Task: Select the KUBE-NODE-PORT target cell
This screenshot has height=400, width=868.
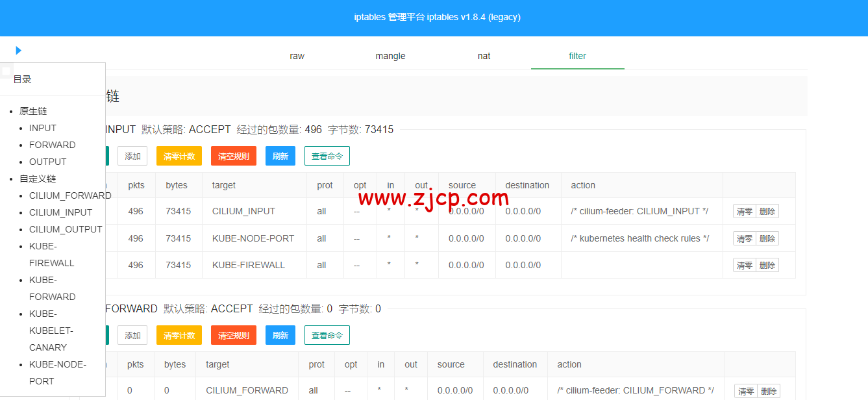Action: point(254,238)
